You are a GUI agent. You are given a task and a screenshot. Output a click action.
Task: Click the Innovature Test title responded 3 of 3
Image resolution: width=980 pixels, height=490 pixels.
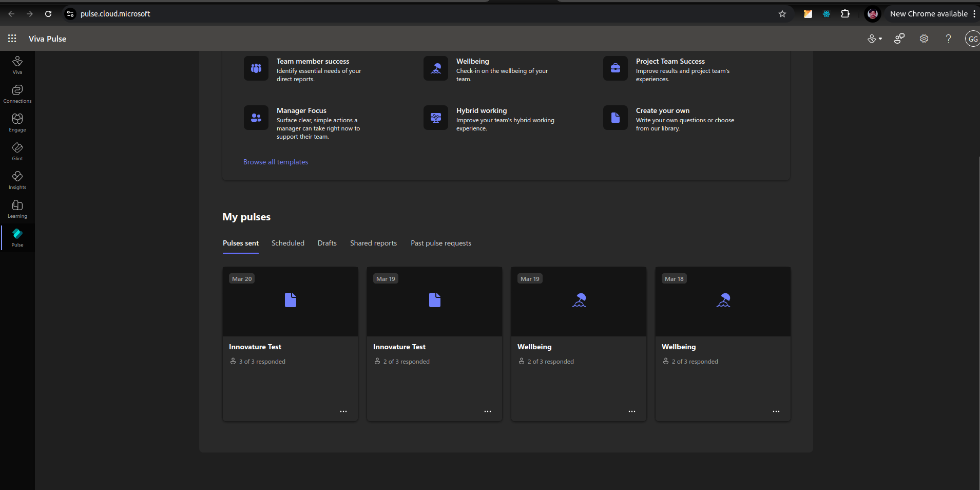255,347
